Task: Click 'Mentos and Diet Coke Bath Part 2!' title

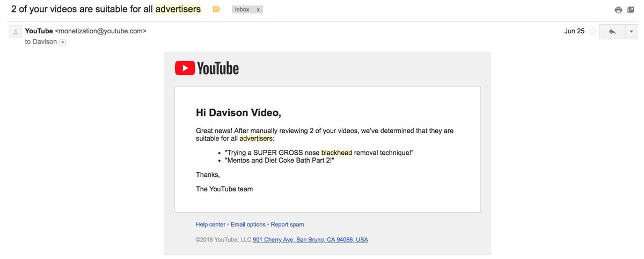Action: click(x=280, y=161)
